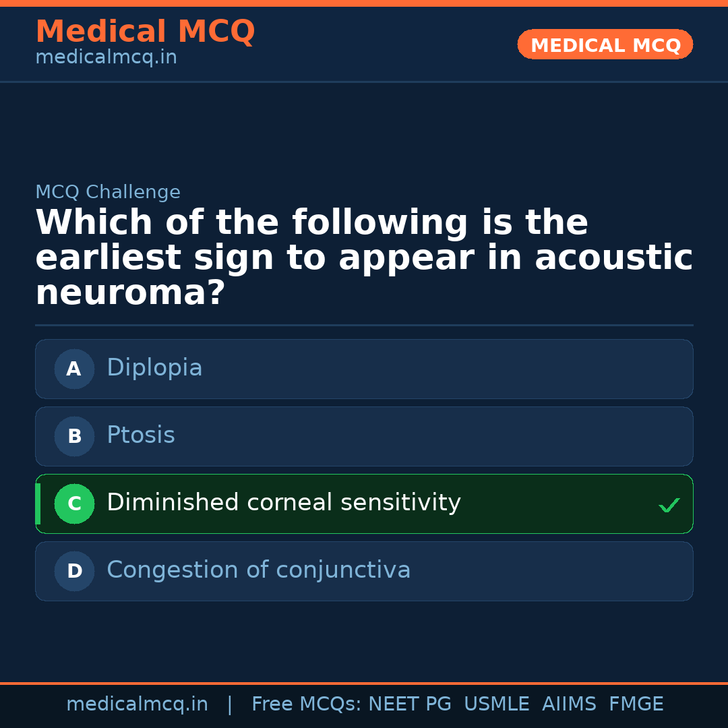Screen dimensions: 728x728
Task: Click medicalmcq.in in the footer
Action: [x=137, y=703]
